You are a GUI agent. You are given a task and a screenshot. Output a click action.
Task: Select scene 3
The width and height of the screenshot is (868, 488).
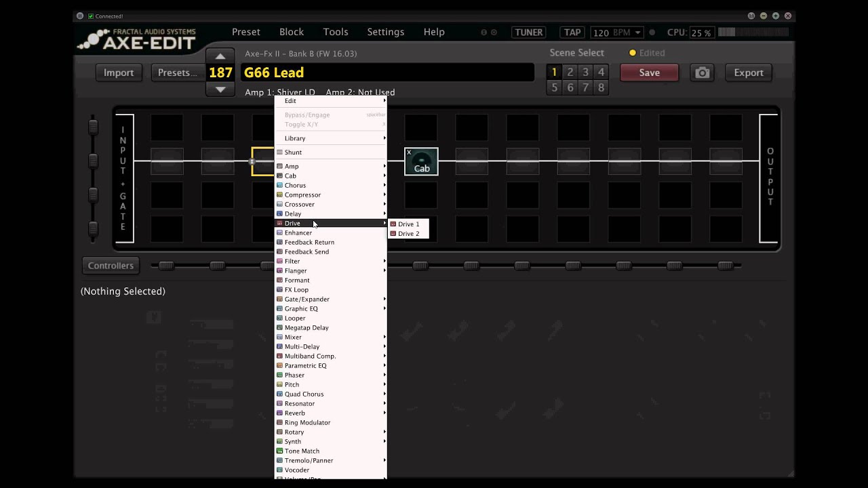point(585,72)
